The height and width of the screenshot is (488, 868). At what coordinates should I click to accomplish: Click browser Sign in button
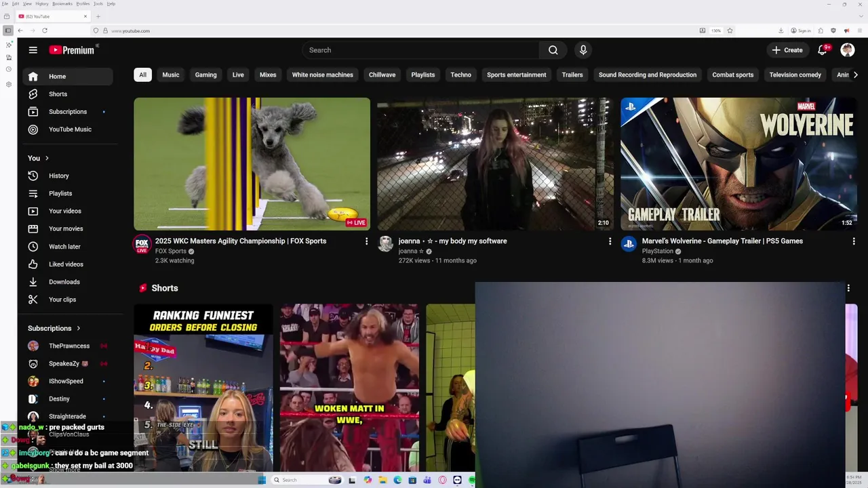tap(801, 30)
